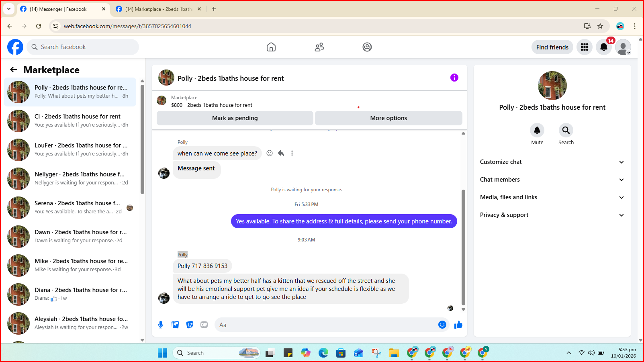Click the Facebook logo icon
644x362 pixels.
pyautogui.click(x=15, y=47)
